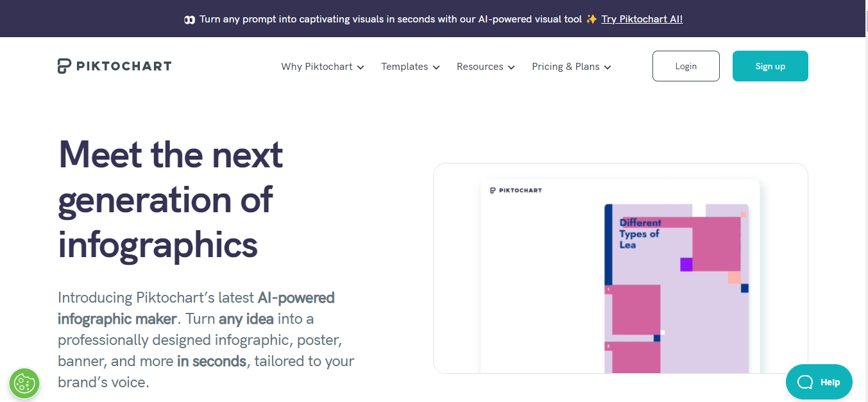Click the teal Sign up button
Viewport: 868px width, 402px height.
click(770, 66)
